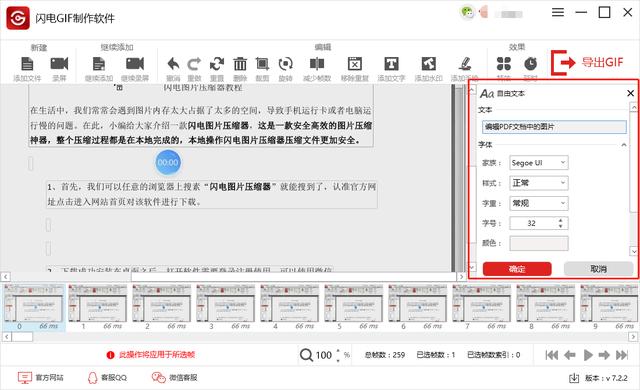Open the font weight (字重) dropdown
Image resolution: width=640 pixels, height=390 pixels.
coord(538,203)
